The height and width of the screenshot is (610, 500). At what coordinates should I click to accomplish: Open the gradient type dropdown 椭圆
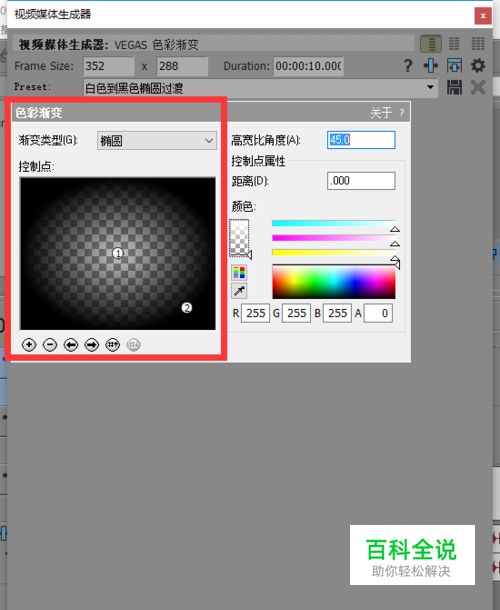tap(157, 140)
